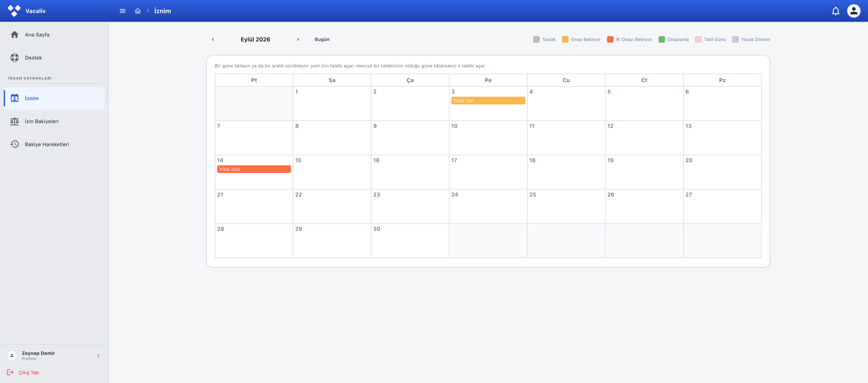Select day 5 in the calendar
Screen dimensions: 868x383
tap(644, 104)
